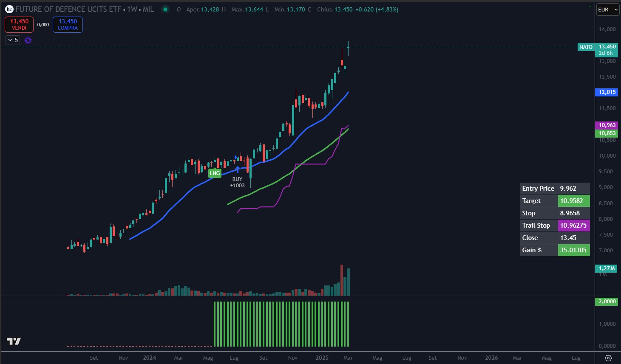Click the green Target value cell
The image size is (621, 364).
pos(573,201)
